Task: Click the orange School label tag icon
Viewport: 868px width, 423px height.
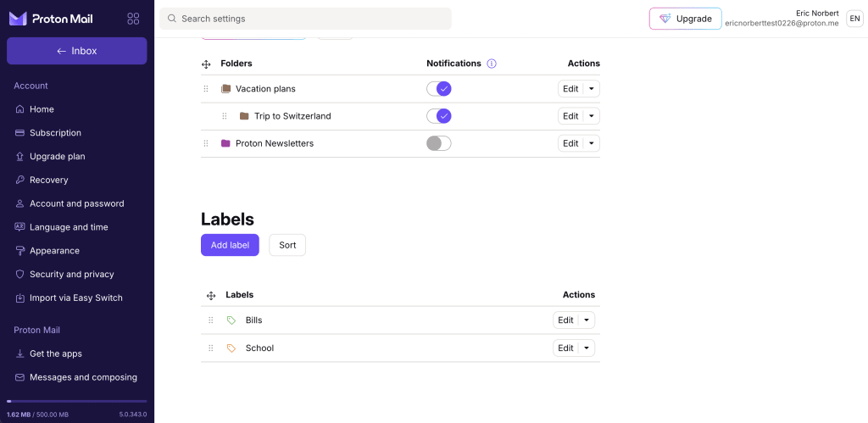Action: pos(231,348)
